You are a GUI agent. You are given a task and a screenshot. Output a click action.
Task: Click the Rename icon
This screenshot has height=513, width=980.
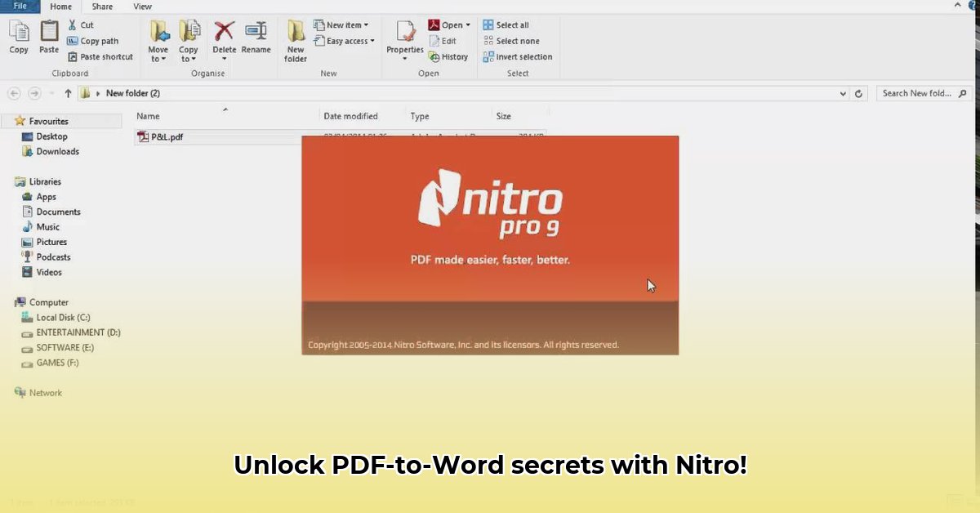(x=256, y=34)
